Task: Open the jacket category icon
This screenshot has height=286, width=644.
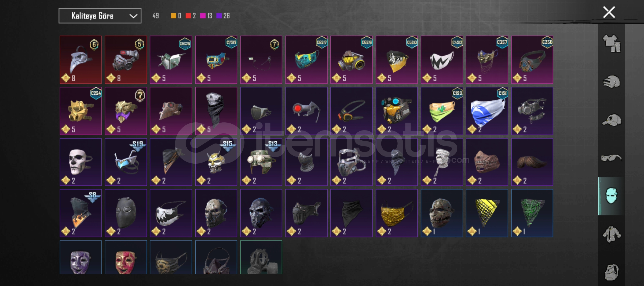Action: point(611,234)
